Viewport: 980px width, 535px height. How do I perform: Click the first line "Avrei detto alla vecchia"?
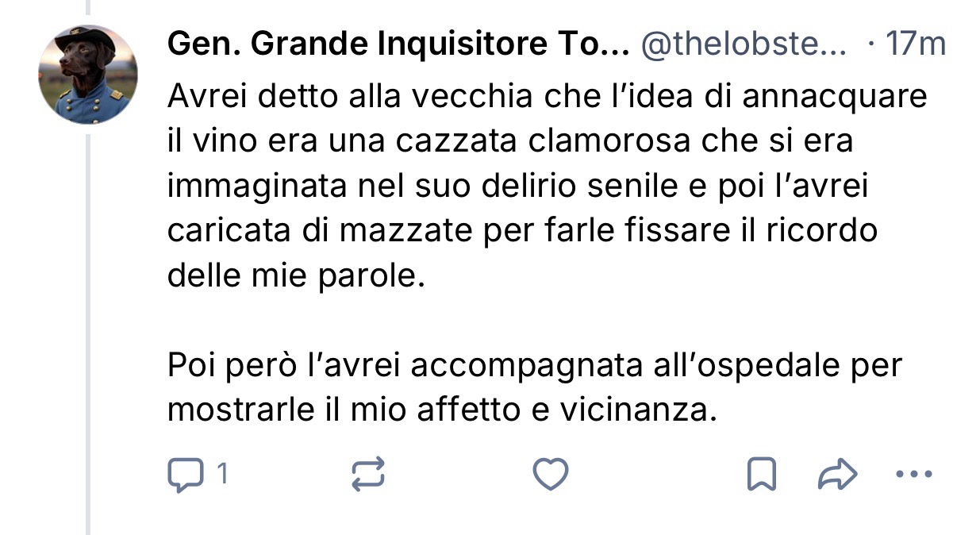547,97
